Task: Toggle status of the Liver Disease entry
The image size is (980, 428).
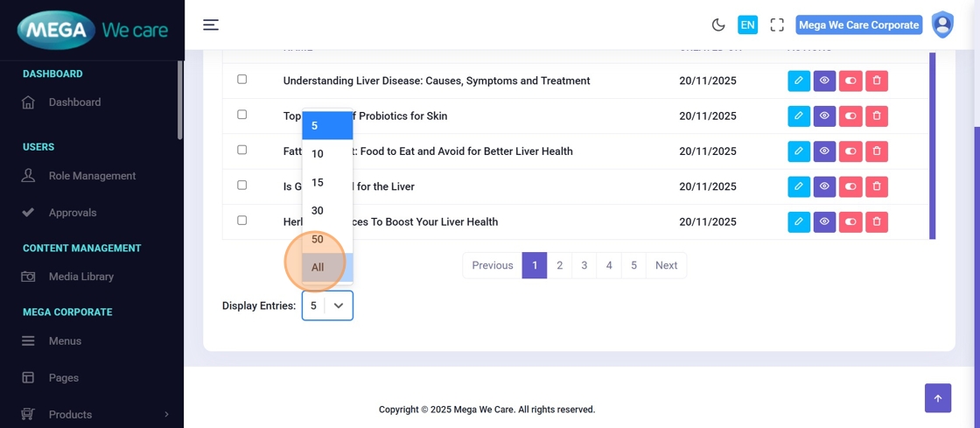Action: 850,81
